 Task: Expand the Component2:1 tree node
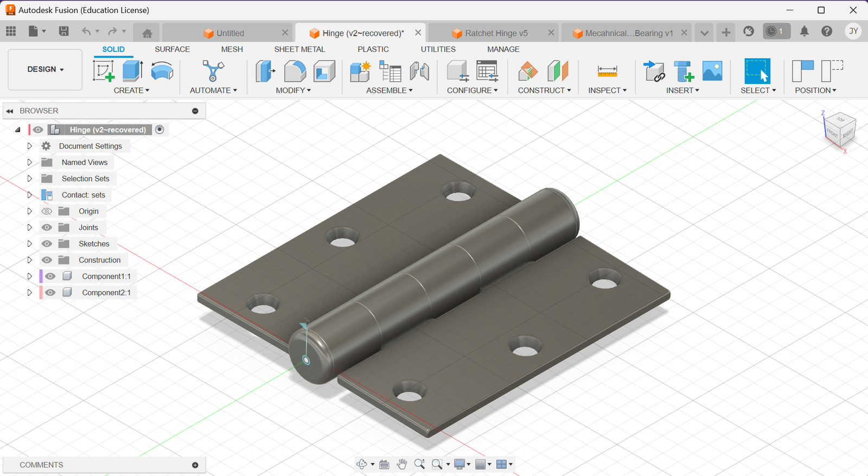(30, 293)
